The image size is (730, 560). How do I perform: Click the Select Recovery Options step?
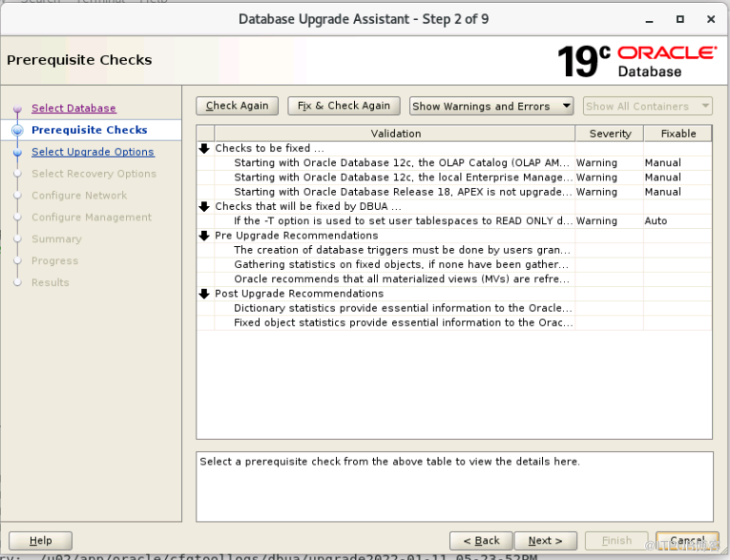click(94, 174)
